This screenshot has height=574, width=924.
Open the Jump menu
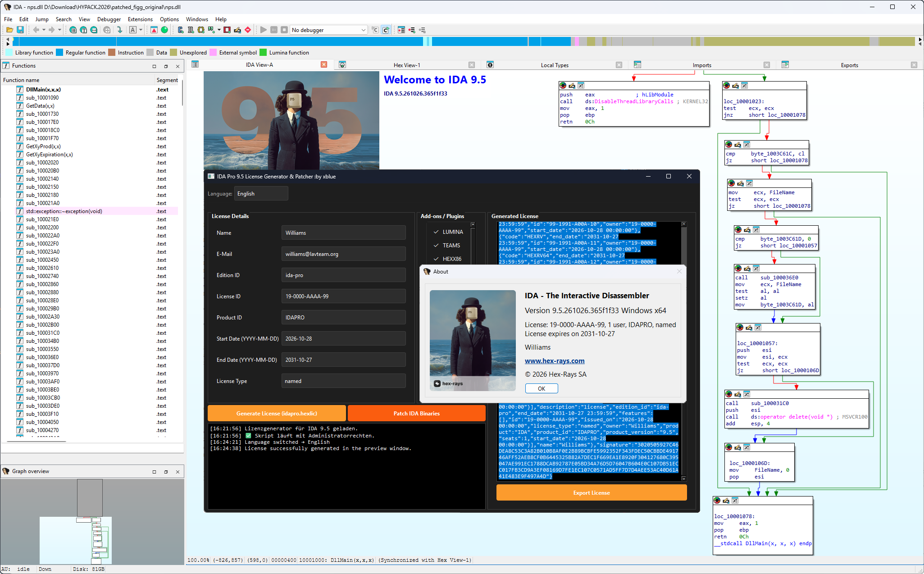42,19
